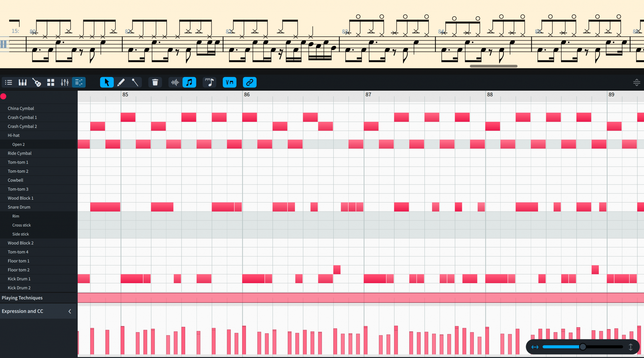The width and height of the screenshot is (644, 358).
Task: Select the Rim technique row
Action: (39, 216)
